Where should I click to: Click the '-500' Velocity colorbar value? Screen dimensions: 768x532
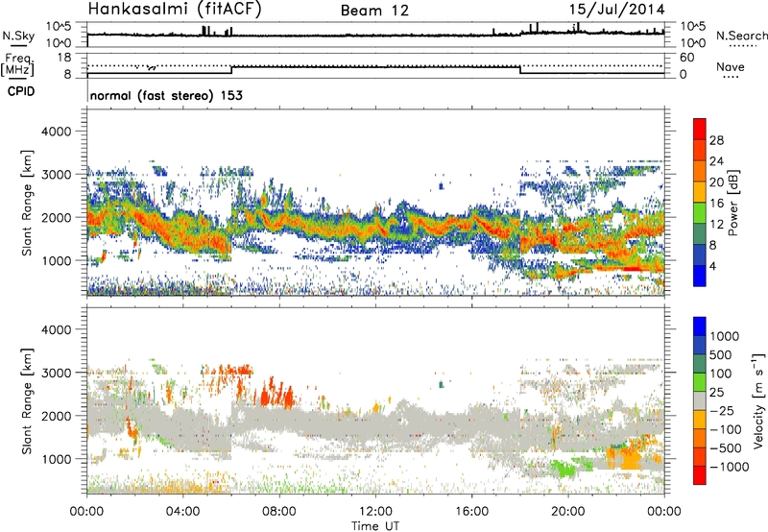click(x=725, y=447)
